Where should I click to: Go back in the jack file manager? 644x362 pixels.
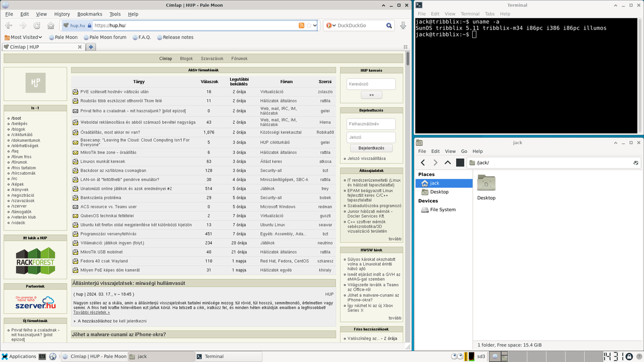click(423, 162)
